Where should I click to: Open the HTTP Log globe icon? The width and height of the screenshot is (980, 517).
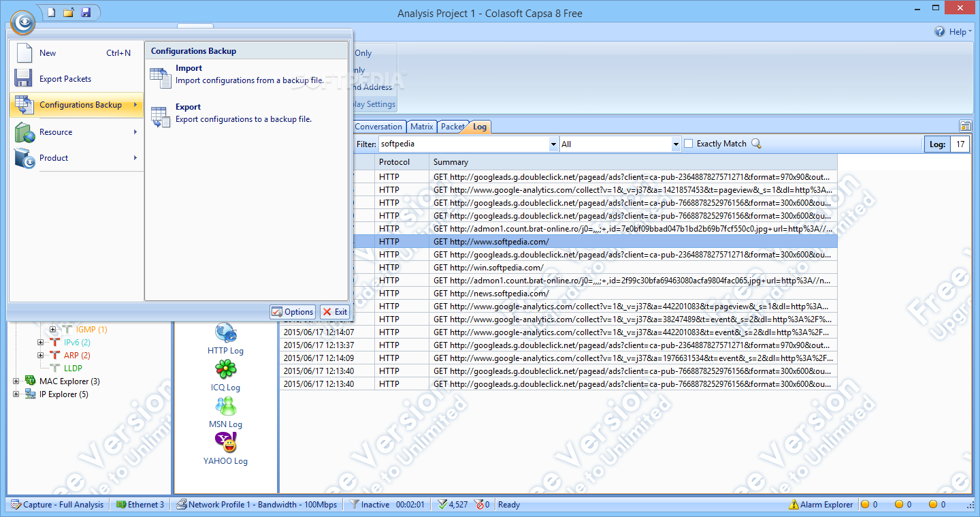[226, 333]
